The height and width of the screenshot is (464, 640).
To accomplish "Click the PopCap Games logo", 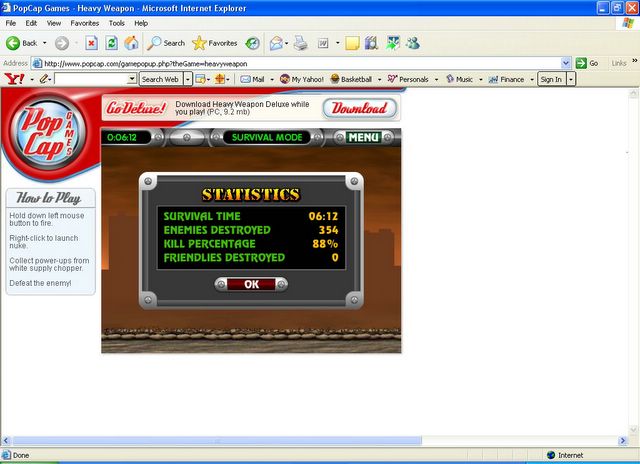I will click(x=48, y=132).
